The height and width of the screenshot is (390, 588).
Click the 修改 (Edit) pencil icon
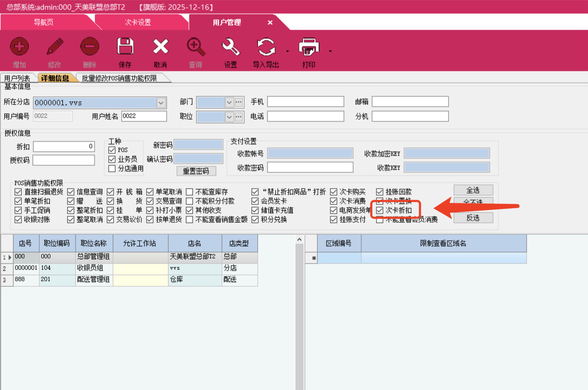click(x=55, y=47)
